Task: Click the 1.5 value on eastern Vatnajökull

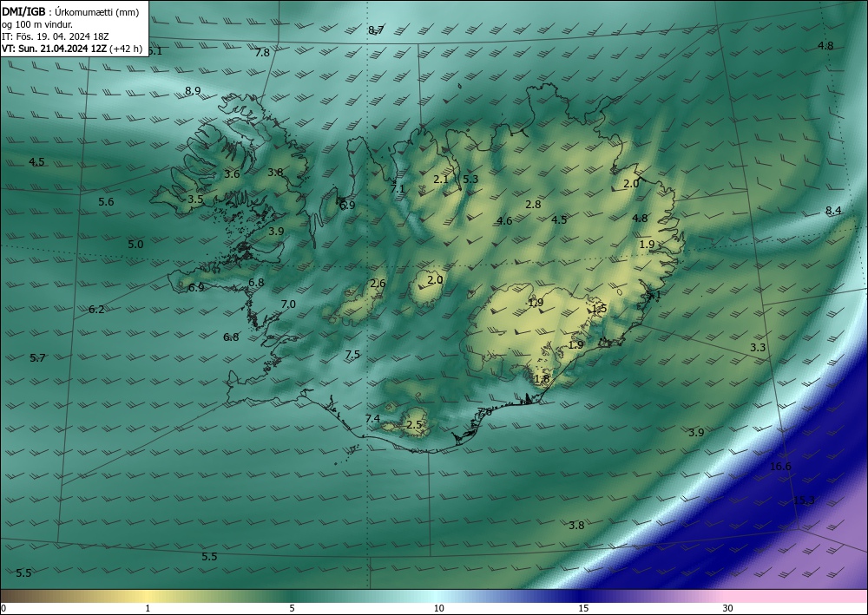Action: tap(600, 309)
